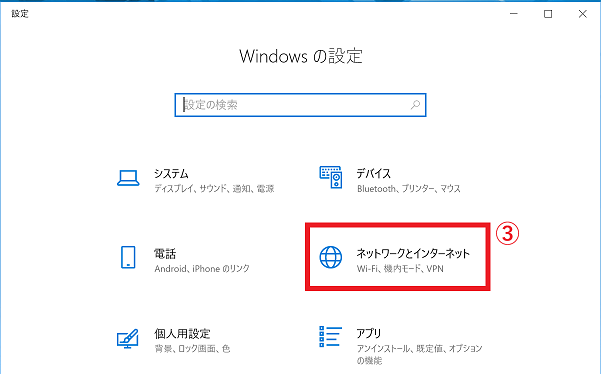Click the ディスプレイ、サウンド、通知、電源 description
Image resolution: width=601 pixels, height=374 pixels.
coord(214,189)
